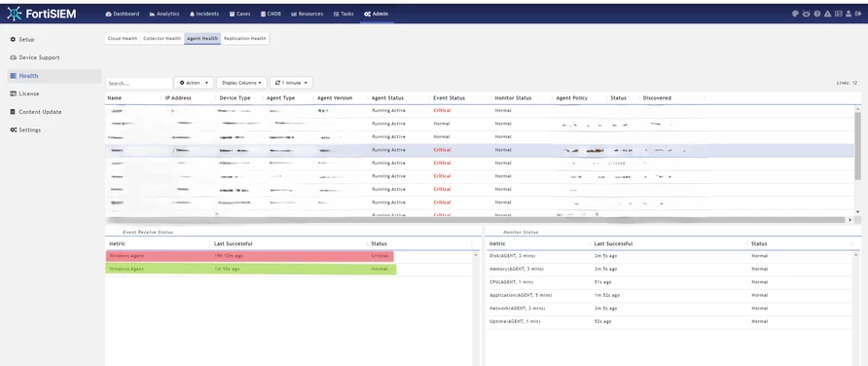868x366 pixels.
Task: Click the Search input field
Action: coord(139,83)
